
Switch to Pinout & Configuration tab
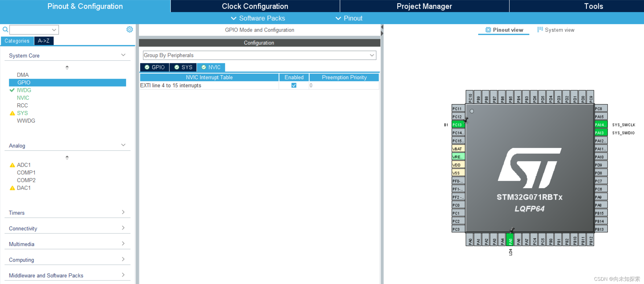(85, 6)
